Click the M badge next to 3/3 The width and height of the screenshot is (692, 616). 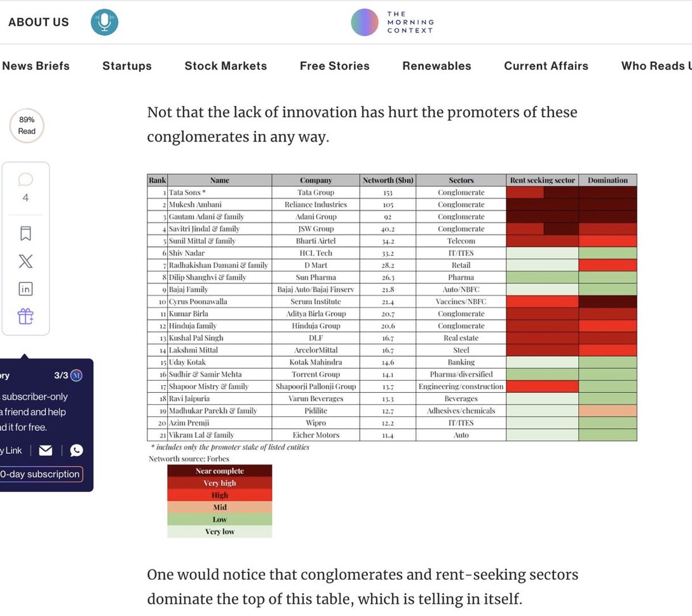coord(76,375)
